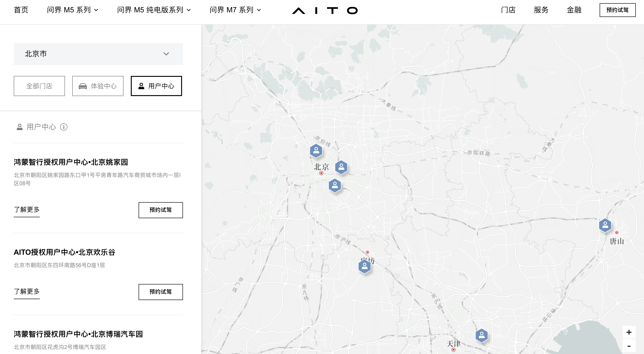Open 金融 page from header
644x354 pixels.
(574, 10)
